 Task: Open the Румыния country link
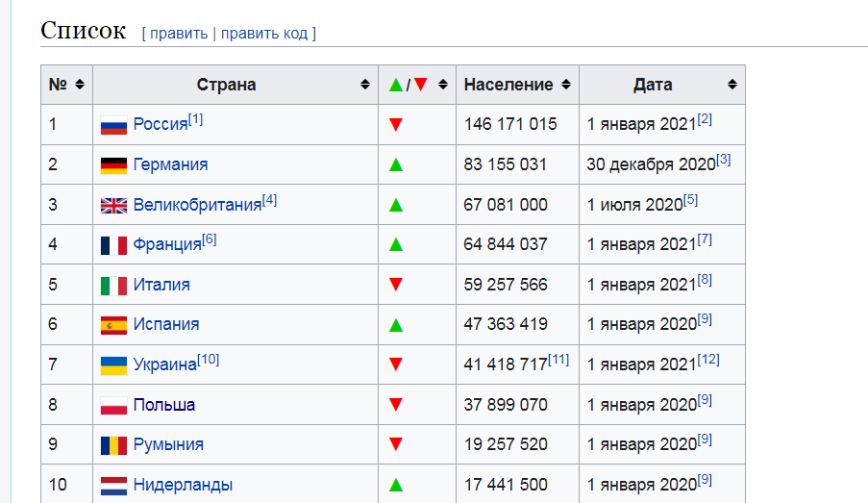[168, 445]
